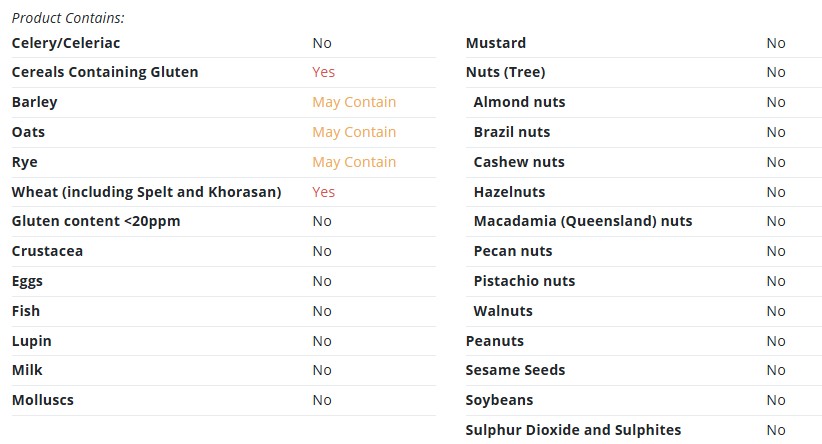The image size is (822, 444).
Task: Click the Celery/Celeriac allergen label
Action: [x=66, y=43]
